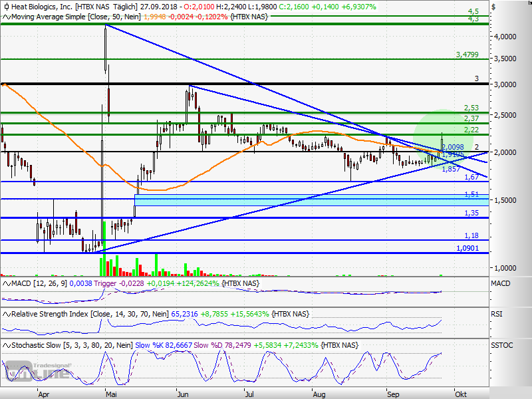Click the 2,22 resistance line label
Image resolution: width=532 pixels, height=399 pixels.
click(471, 130)
